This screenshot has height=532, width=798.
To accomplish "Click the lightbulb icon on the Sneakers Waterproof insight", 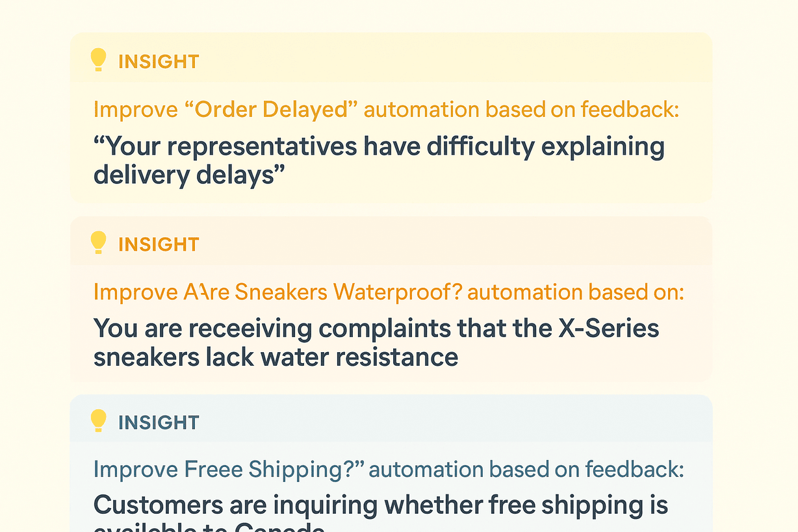I will (98, 243).
